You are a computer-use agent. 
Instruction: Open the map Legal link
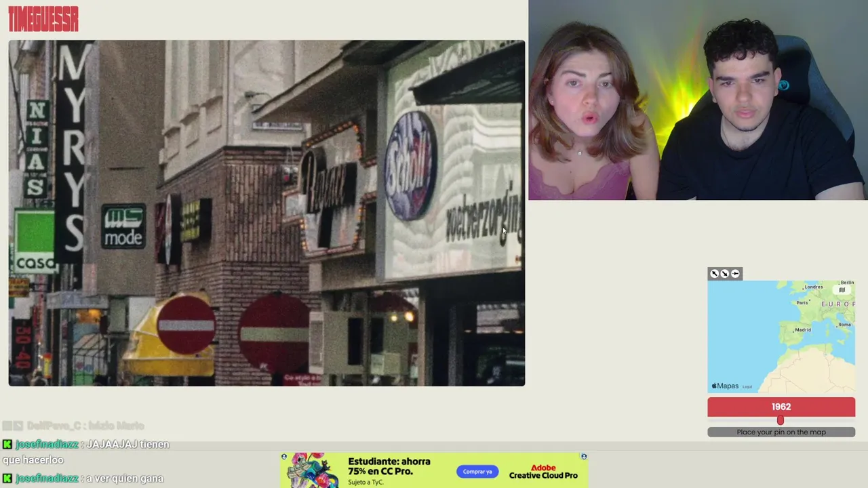click(747, 386)
